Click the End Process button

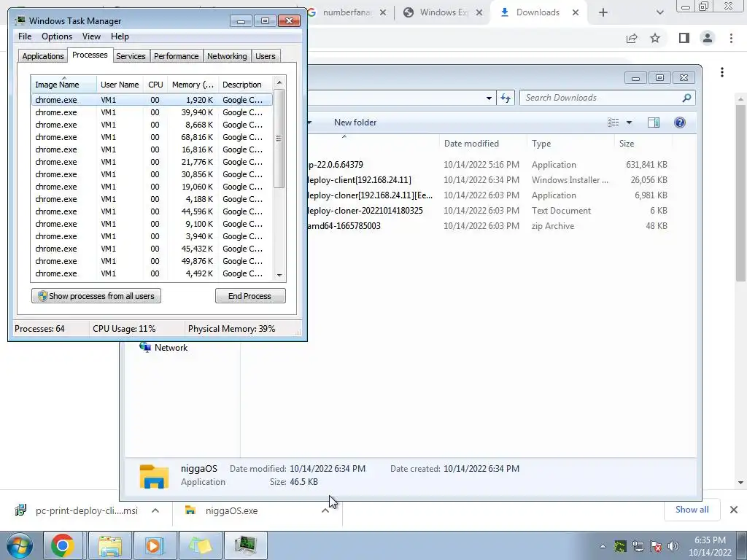pyautogui.click(x=250, y=296)
